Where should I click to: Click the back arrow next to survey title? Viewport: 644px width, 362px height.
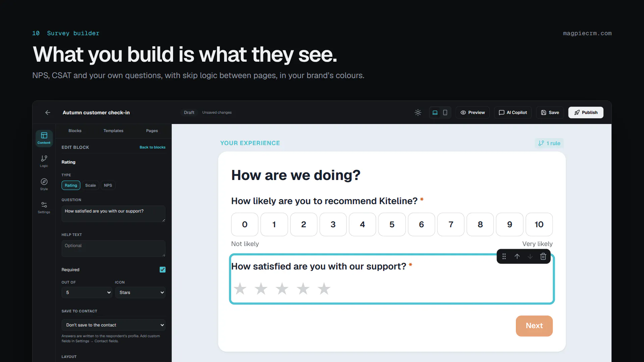coord(48,113)
